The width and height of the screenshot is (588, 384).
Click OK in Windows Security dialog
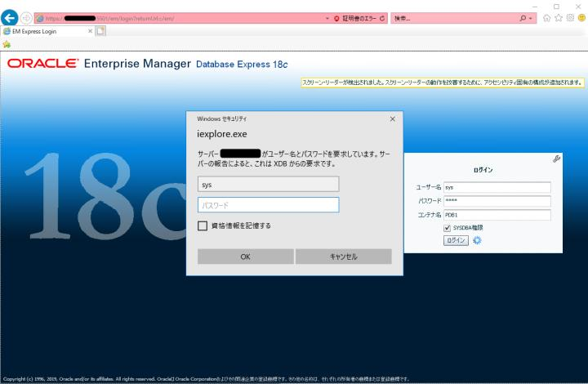click(246, 257)
